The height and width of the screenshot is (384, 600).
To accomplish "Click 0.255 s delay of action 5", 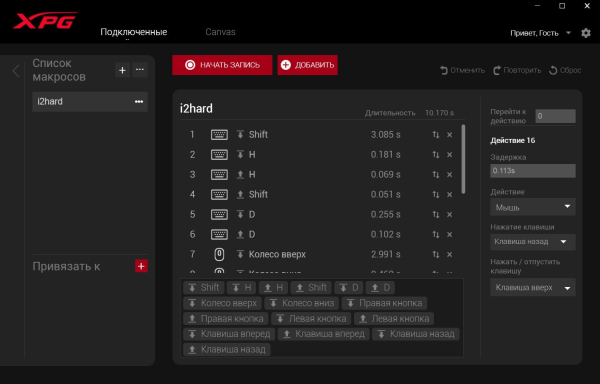I will pos(386,215).
